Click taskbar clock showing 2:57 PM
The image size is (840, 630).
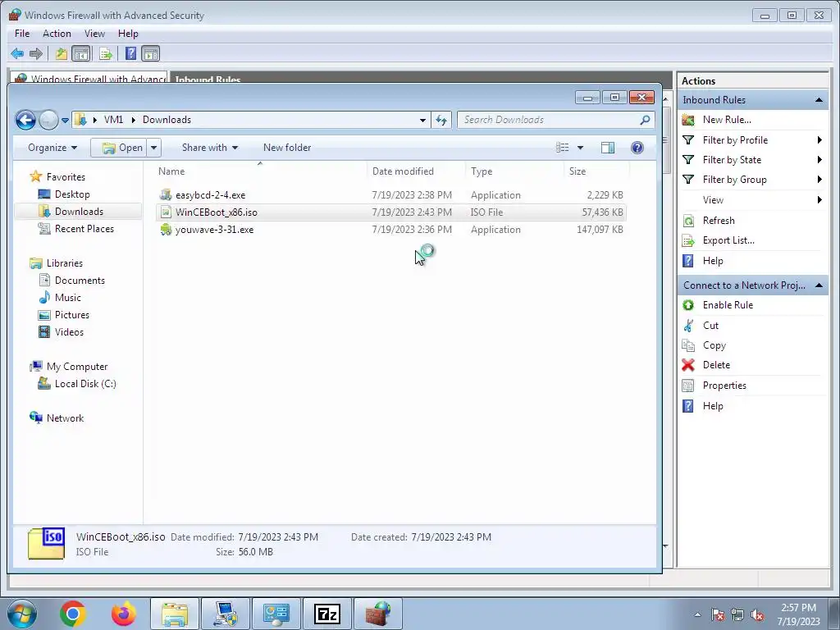pyautogui.click(x=798, y=614)
